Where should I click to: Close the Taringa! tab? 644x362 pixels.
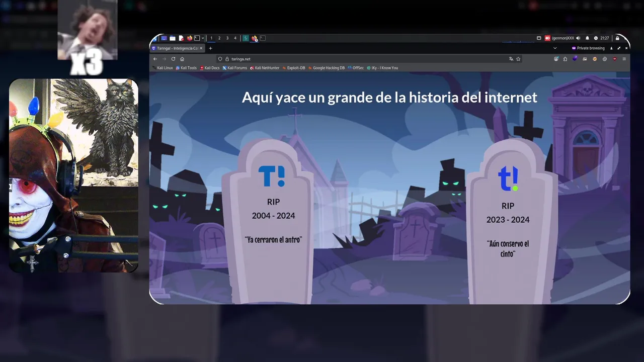(x=201, y=48)
